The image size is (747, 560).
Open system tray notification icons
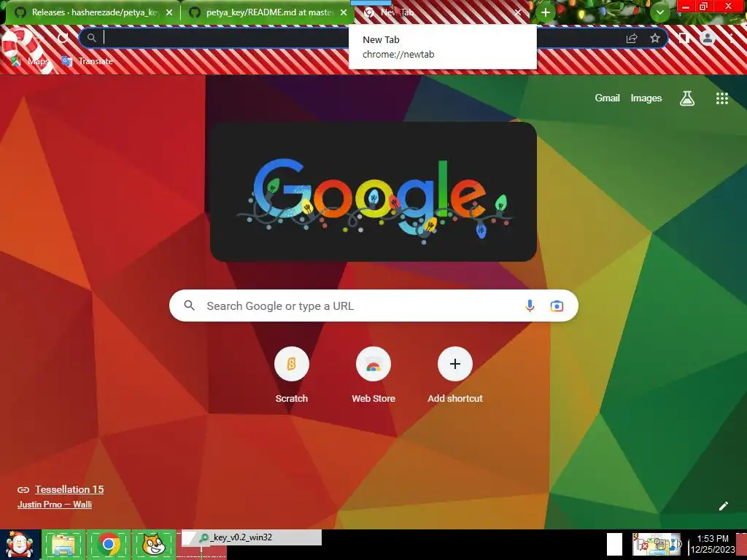click(656, 544)
